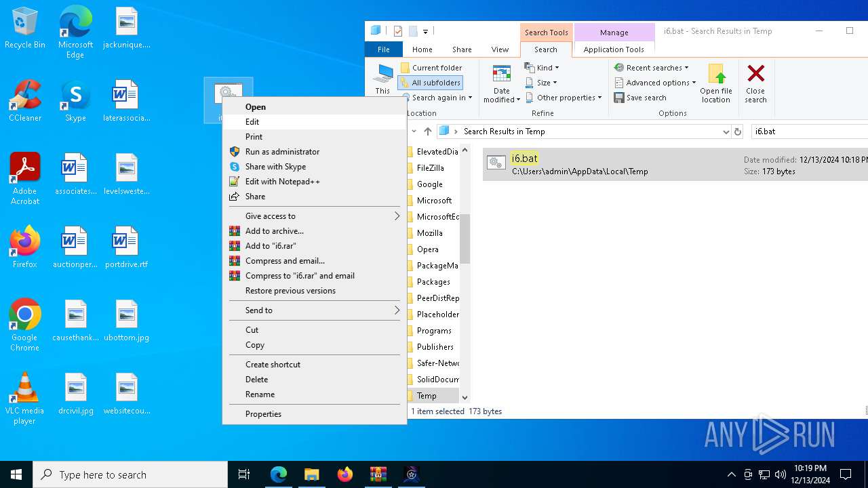The height and width of the screenshot is (488, 868).
Task: Click the Up one level arrow
Action: point(427,131)
